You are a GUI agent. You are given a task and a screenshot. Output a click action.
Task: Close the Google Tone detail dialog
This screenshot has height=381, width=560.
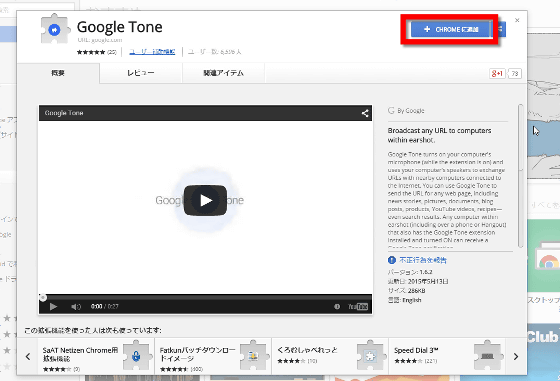tap(517, 20)
